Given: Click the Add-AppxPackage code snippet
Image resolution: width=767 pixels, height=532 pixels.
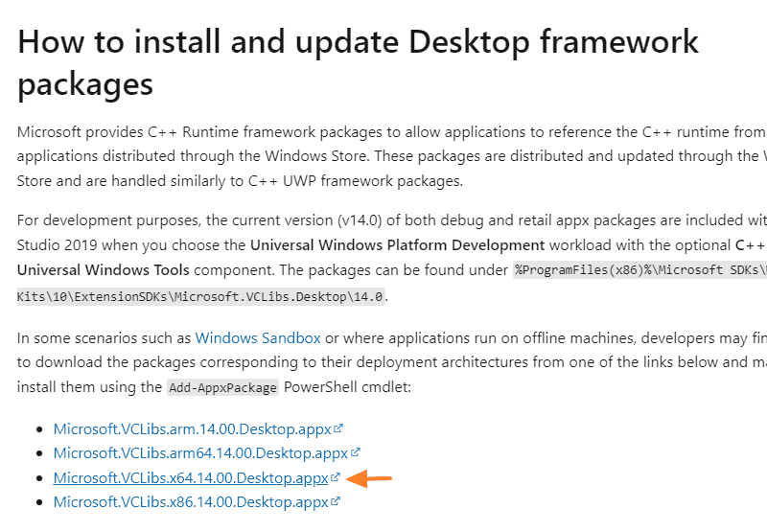Looking at the screenshot, I should (222, 388).
